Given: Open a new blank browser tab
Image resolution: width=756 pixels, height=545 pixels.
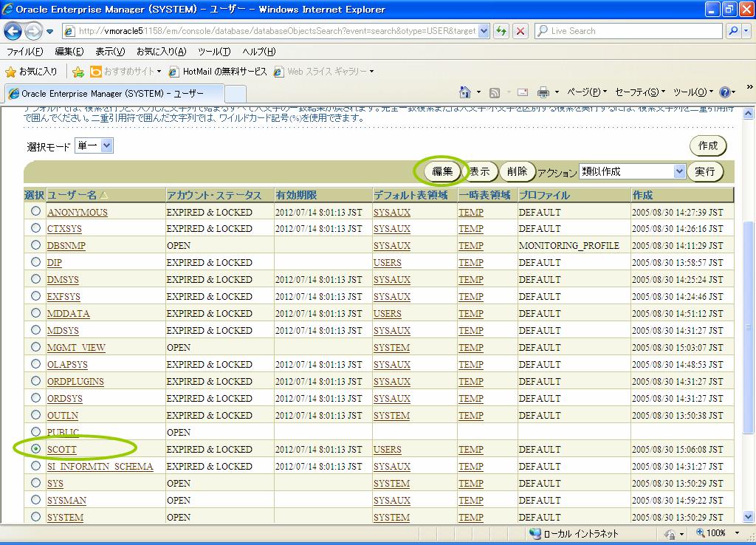Looking at the screenshot, I should point(236,94).
